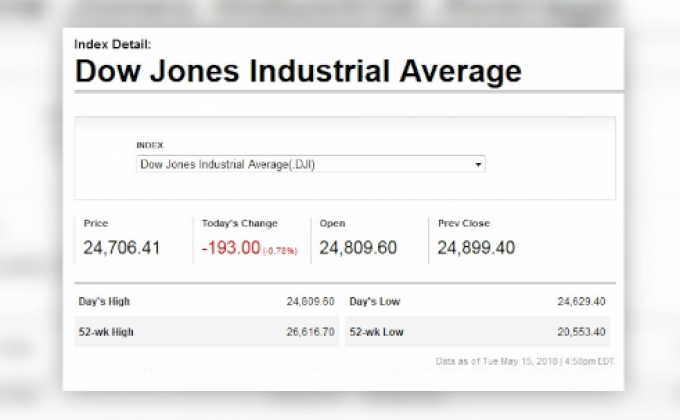Click the Dow Jones Industrial Average heading
This screenshot has height=420, width=680.
(298, 72)
